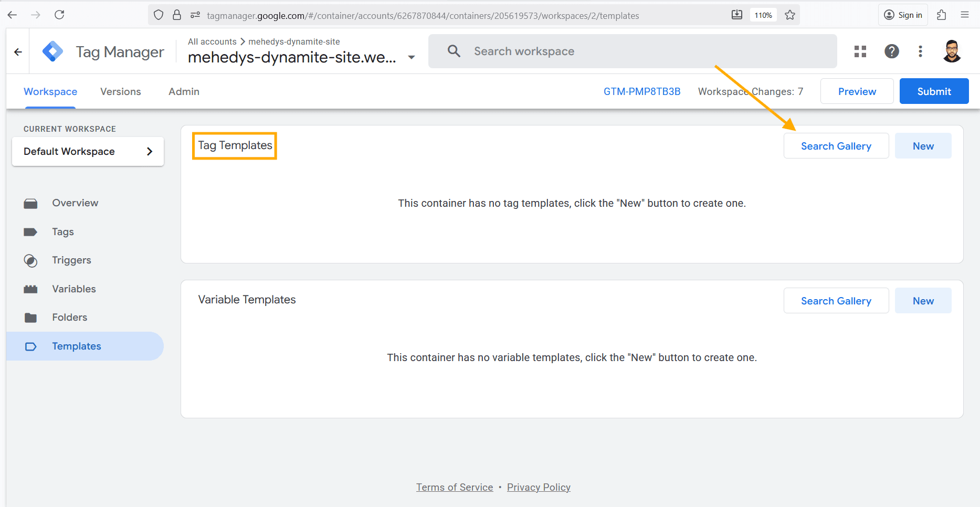Open the three-dot more options menu
The image size is (980, 507).
click(x=920, y=51)
